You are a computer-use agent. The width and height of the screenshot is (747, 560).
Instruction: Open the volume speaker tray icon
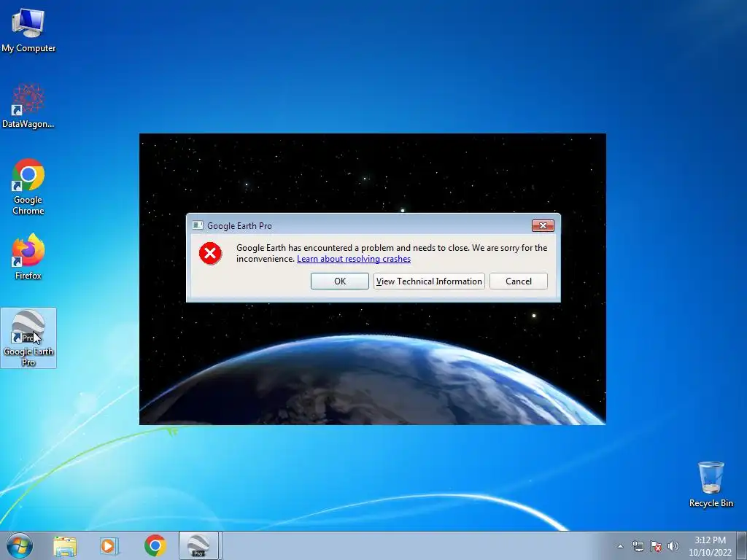(x=673, y=547)
